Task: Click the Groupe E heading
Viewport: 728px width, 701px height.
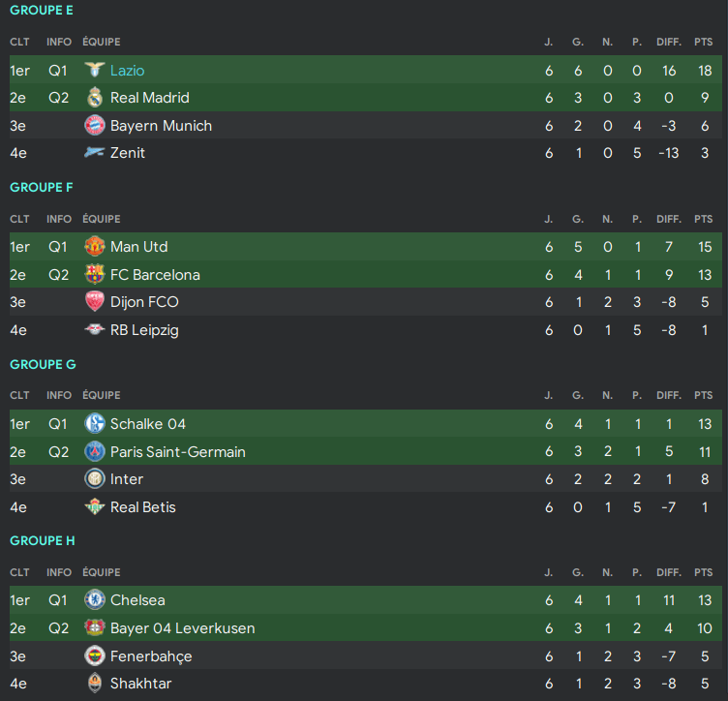Action: point(42,11)
